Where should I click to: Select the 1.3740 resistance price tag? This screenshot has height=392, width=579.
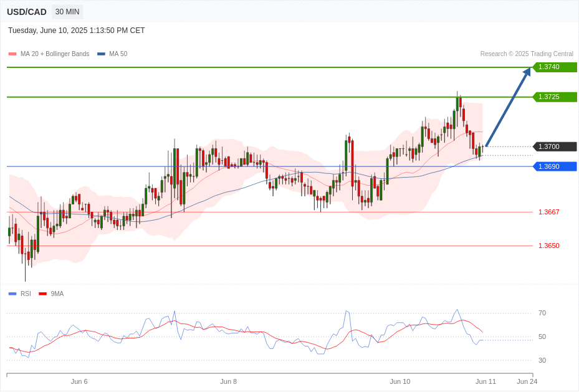pyautogui.click(x=555, y=67)
